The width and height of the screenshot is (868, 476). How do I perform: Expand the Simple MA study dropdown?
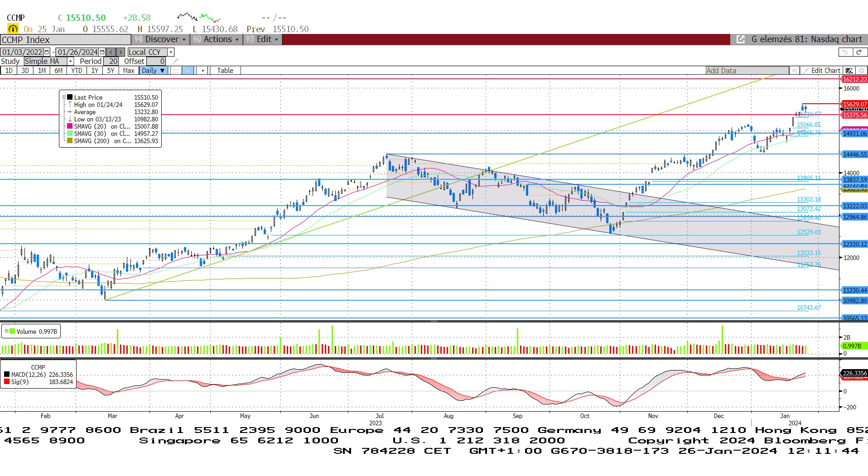tap(70, 61)
